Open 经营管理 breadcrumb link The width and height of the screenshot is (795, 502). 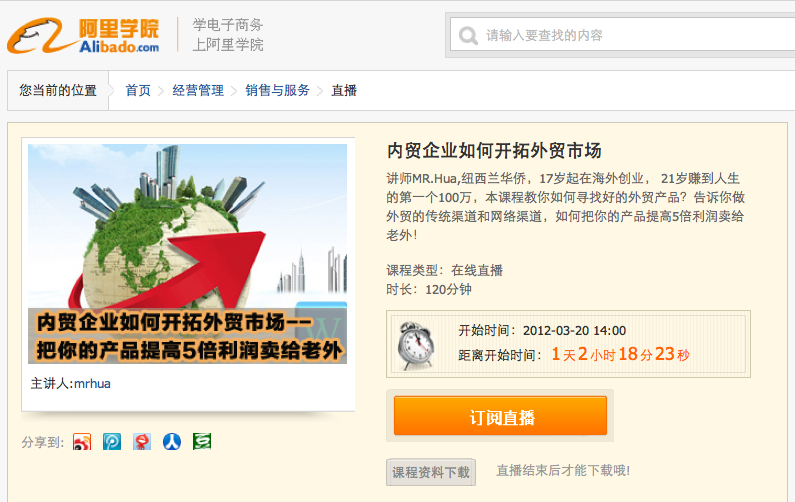click(x=198, y=90)
